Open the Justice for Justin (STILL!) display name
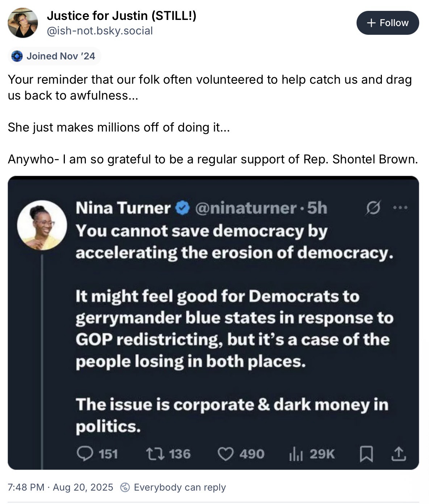This screenshot has width=429, height=504. [121, 16]
